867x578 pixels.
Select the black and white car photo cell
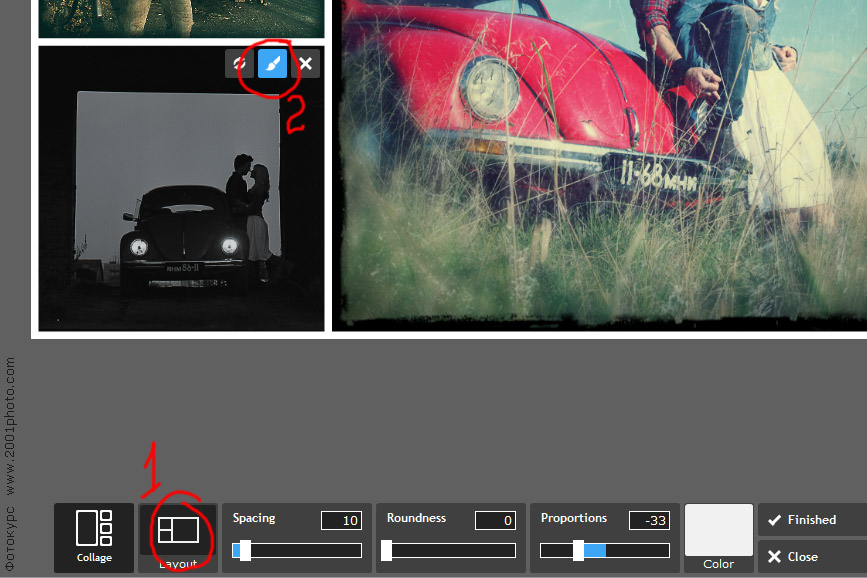pyautogui.click(x=181, y=189)
